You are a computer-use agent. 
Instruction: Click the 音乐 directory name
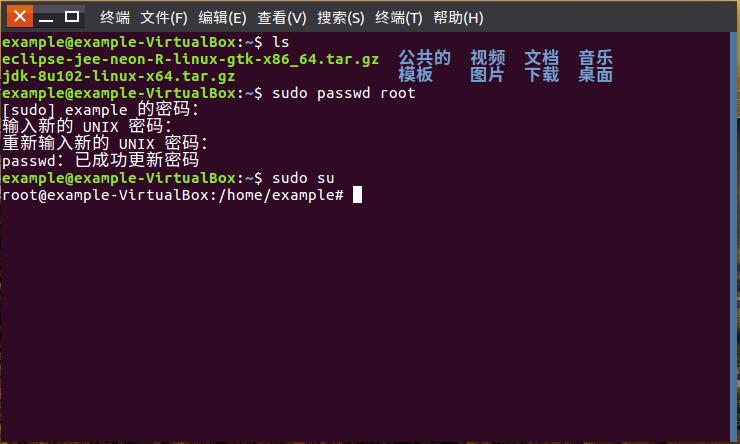[x=596, y=59]
